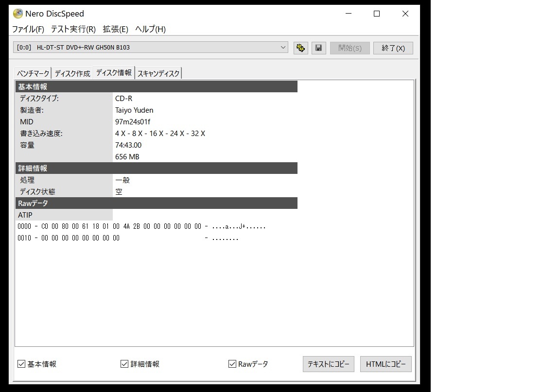Click the MID value 97m24s01f
560x392 pixels.
[x=133, y=122]
